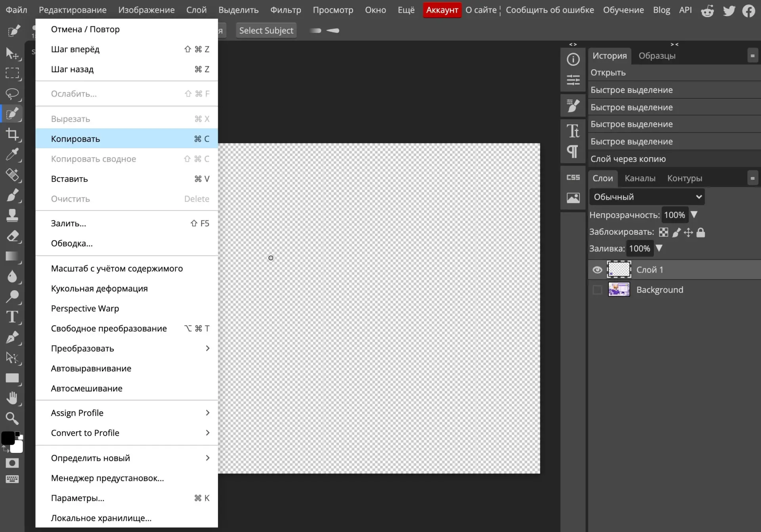Toggle visibility of Слой 1

point(597,270)
